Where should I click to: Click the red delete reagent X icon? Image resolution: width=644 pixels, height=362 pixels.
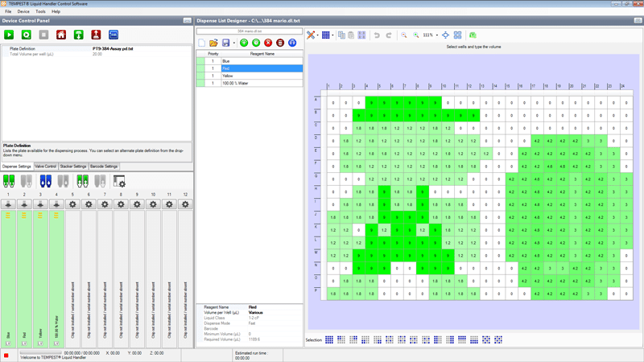(268, 43)
